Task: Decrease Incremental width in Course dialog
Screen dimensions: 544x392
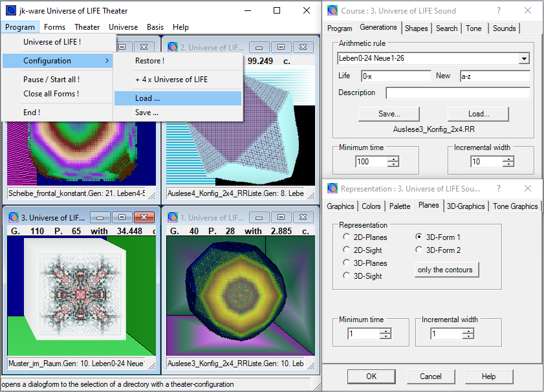Action: tap(508, 164)
